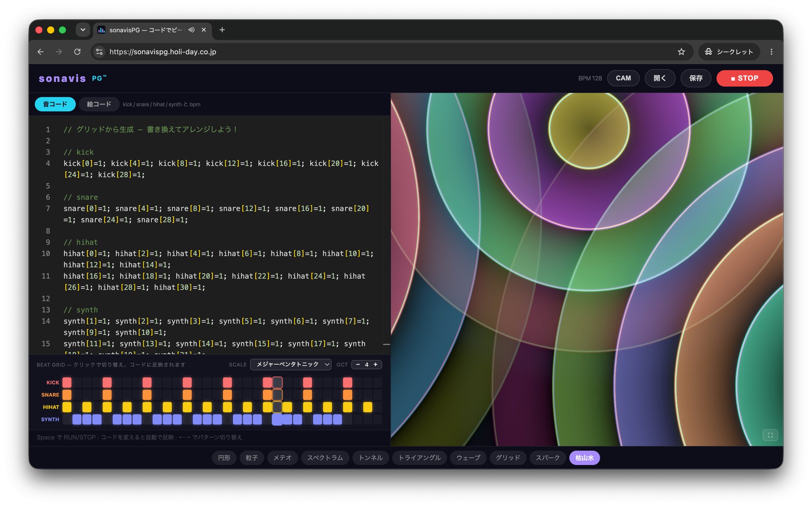The height and width of the screenshot is (507, 812).
Task: Select the グリッド visual mode
Action: 508,458
